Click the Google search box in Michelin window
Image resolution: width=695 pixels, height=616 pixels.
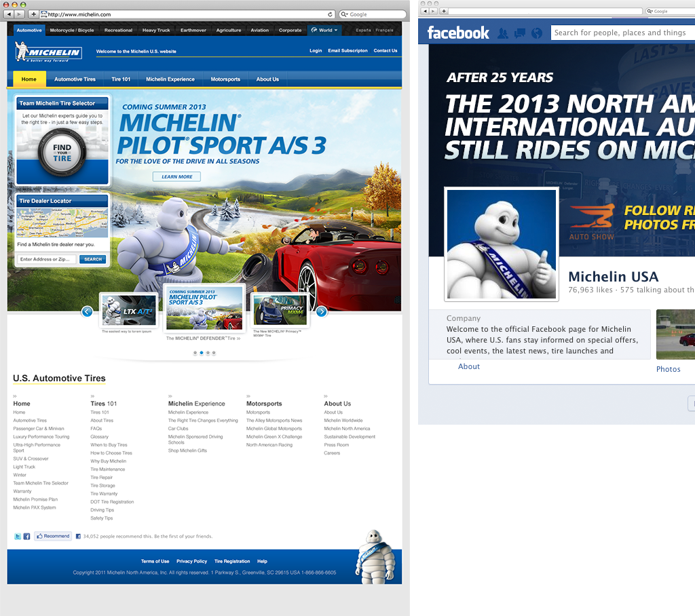click(373, 14)
